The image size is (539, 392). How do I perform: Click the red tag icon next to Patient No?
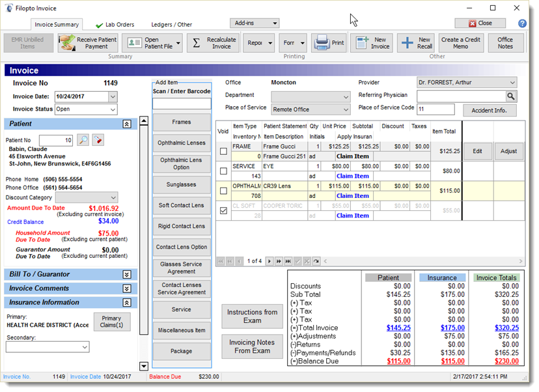point(98,140)
